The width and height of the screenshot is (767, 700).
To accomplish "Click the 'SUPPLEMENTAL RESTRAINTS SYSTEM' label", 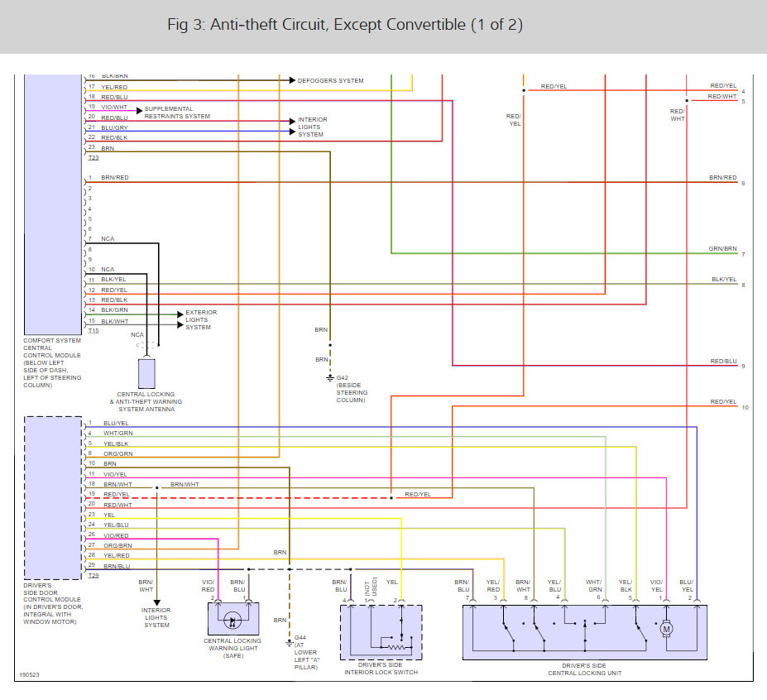I will coord(177,113).
